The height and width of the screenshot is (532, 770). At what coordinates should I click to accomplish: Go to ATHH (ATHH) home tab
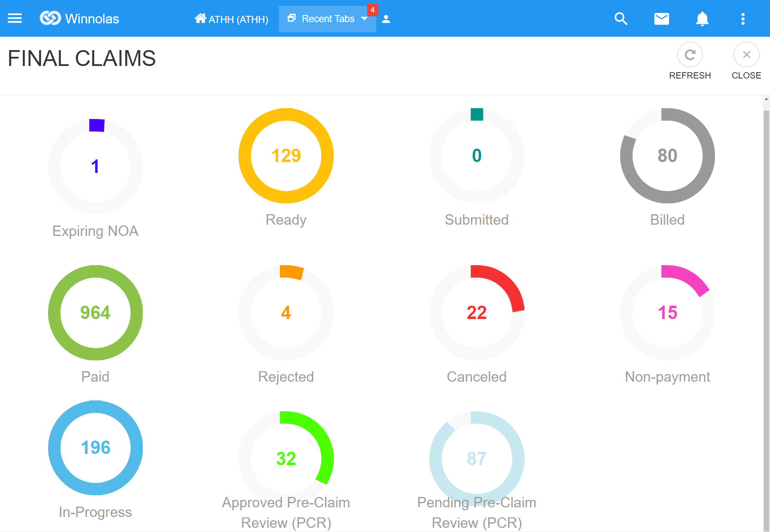231,19
